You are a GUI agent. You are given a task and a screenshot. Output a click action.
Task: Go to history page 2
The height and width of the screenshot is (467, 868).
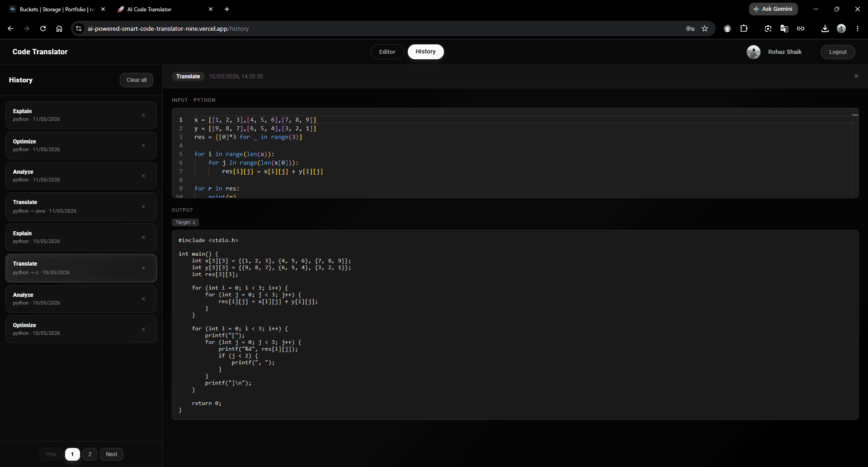pyautogui.click(x=90, y=454)
